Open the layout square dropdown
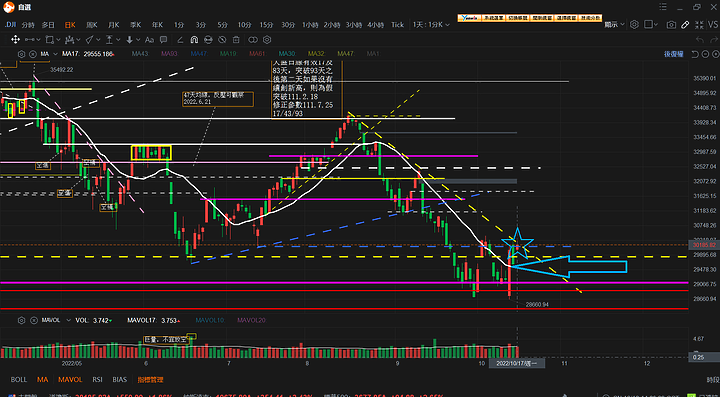 (651, 24)
